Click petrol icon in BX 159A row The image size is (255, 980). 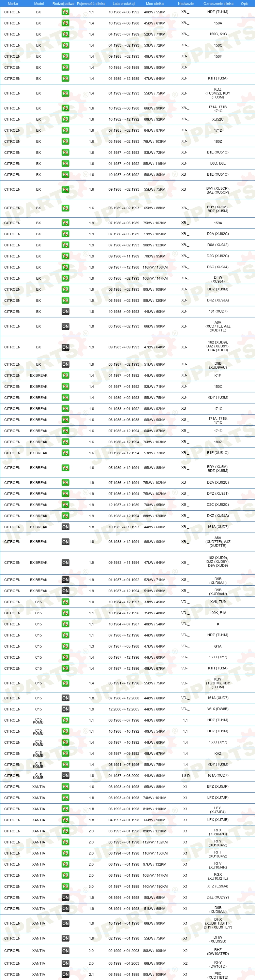pyautogui.click(x=66, y=223)
